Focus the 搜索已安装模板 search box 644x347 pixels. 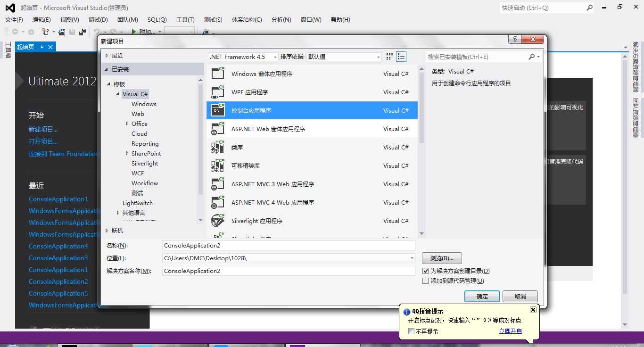click(x=483, y=57)
